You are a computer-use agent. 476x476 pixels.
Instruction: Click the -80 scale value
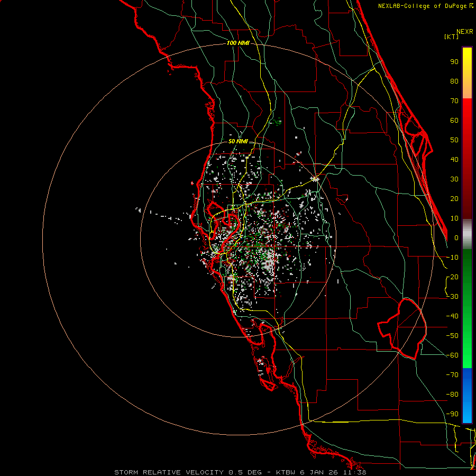pyautogui.click(x=452, y=395)
